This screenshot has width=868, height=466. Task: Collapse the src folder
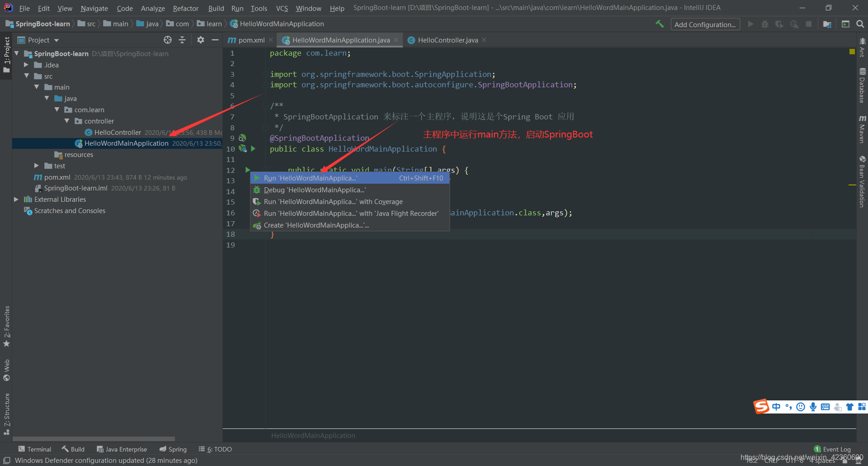[x=27, y=76]
